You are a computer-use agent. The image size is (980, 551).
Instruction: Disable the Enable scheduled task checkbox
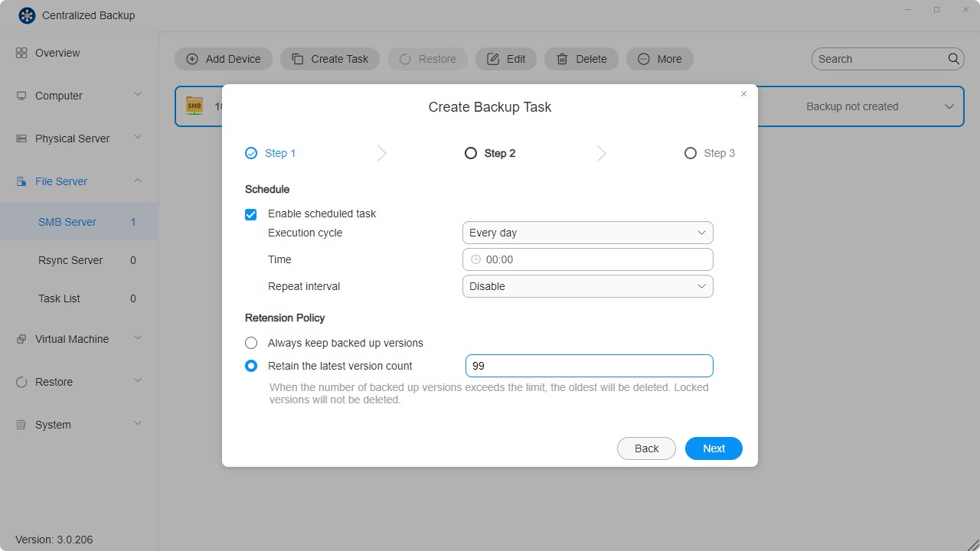click(x=250, y=214)
